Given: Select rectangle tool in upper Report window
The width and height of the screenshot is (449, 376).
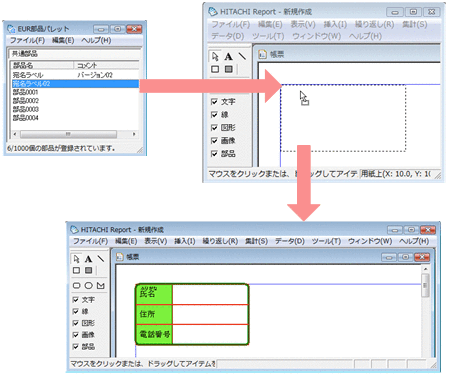Looking at the screenshot, I should (215, 69).
